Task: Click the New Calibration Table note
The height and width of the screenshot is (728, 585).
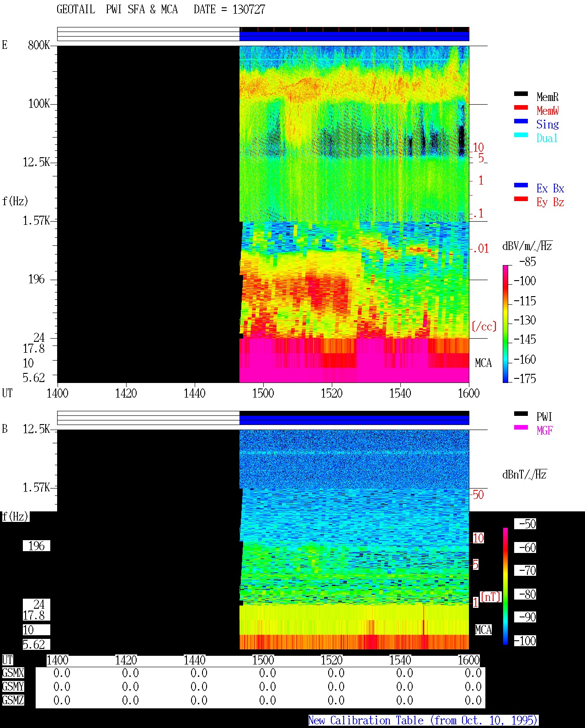Action: coord(423,721)
